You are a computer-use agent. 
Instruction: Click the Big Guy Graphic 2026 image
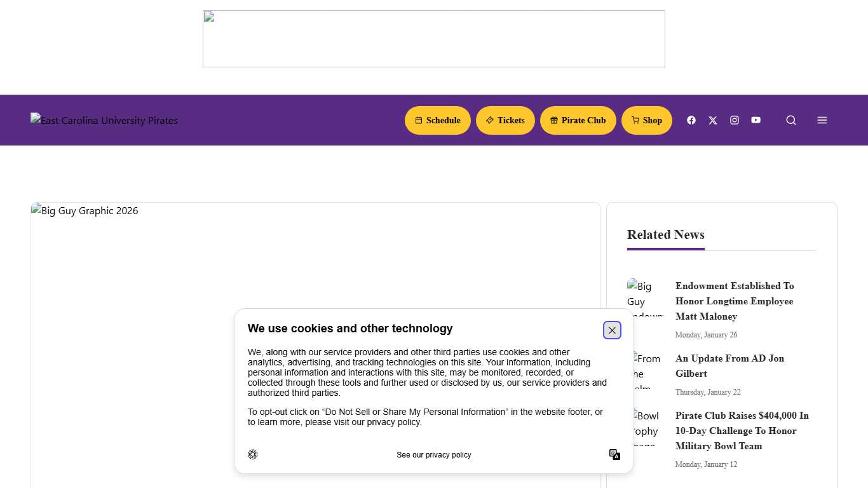191,267
